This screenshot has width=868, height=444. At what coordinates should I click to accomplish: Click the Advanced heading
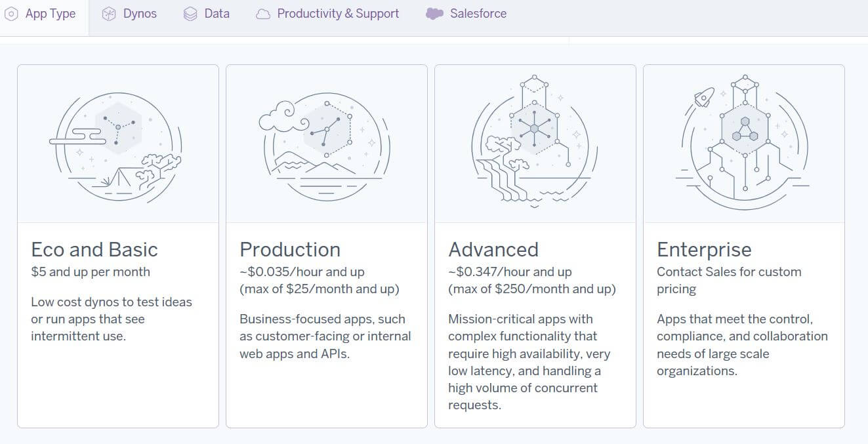point(493,249)
